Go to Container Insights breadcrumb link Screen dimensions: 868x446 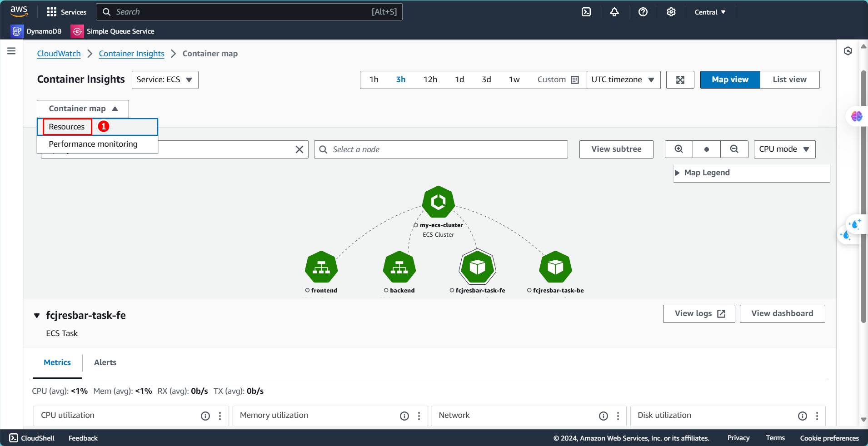[132, 54]
